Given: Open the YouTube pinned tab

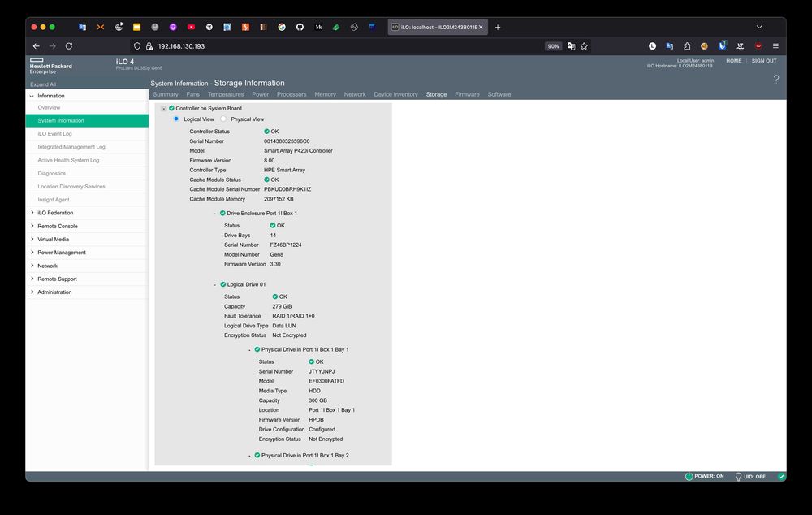Looking at the screenshot, I should point(191,27).
